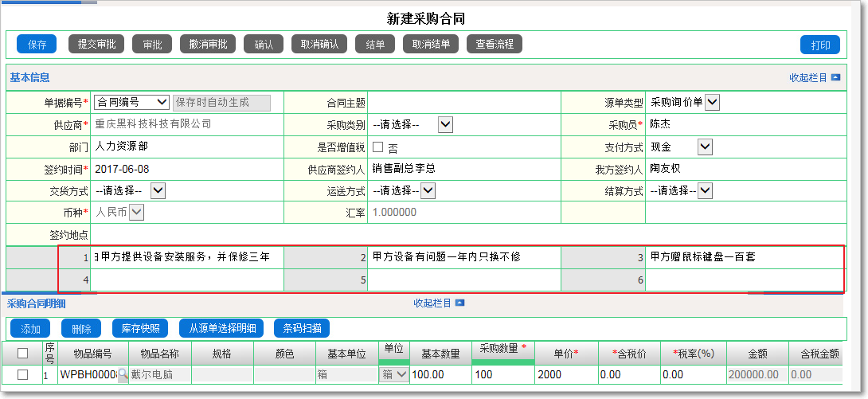Check the select-all checkbox in table header
Image resolution: width=868 pixels, height=399 pixels.
(x=23, y=354)
